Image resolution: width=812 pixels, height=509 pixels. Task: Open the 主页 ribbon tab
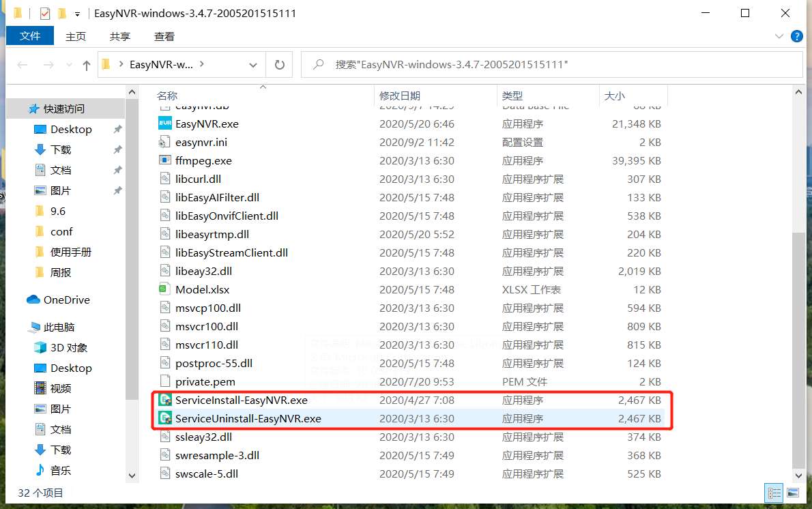(x=76, y=36)
